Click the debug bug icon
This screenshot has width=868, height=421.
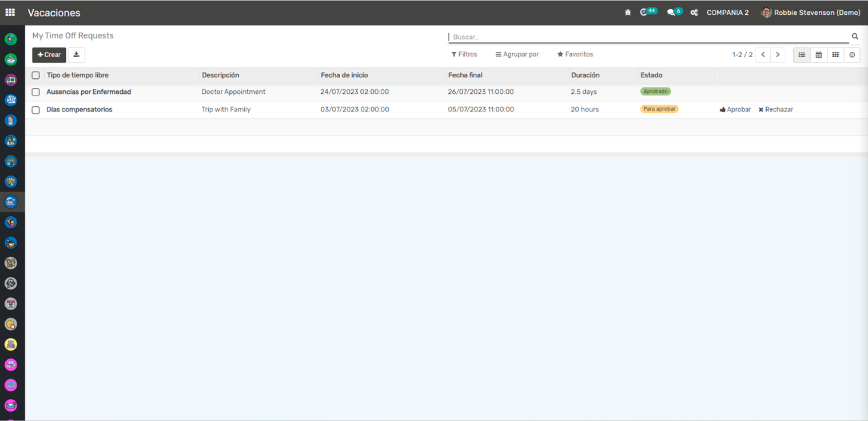click(628, 13)
